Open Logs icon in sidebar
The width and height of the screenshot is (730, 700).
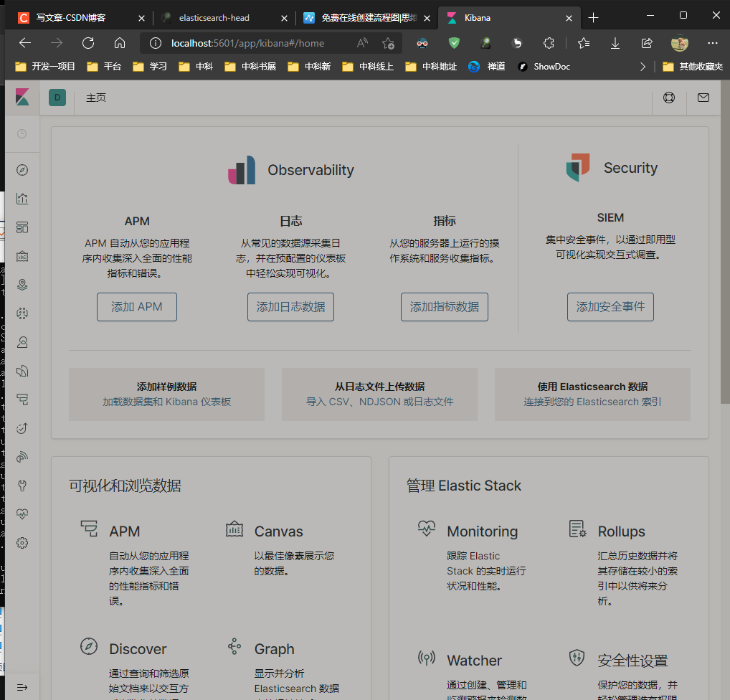(22, 372)
